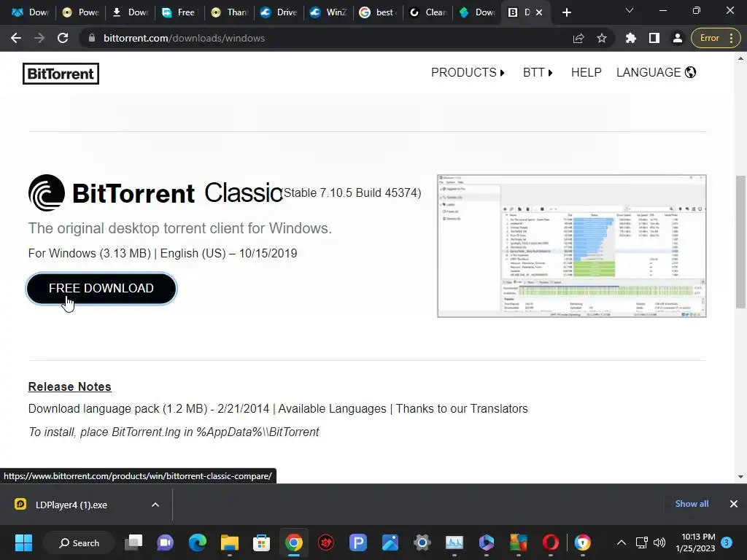Open the purple P app on taskbar
The width and height of the screenshot is (747, 560).
coord(357,542)
